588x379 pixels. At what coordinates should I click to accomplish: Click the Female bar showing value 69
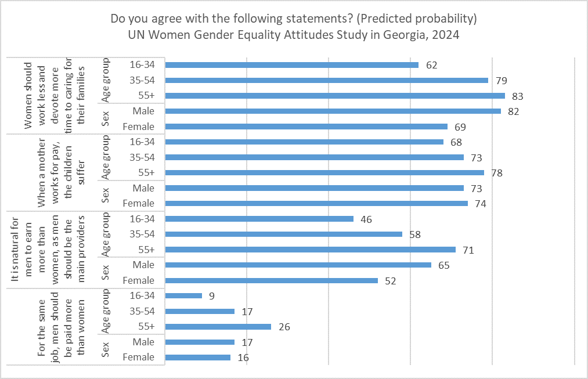pyautogui.click(x=306, y=127)
